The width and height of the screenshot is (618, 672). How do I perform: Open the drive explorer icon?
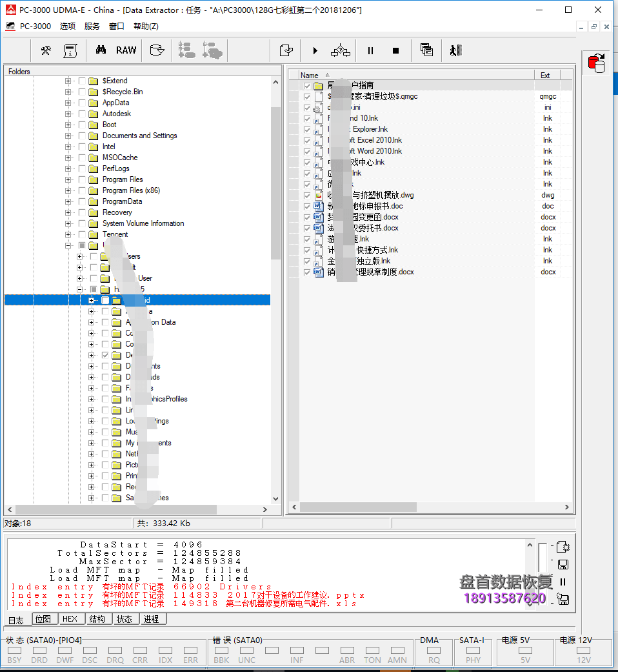tap(157, 50)
